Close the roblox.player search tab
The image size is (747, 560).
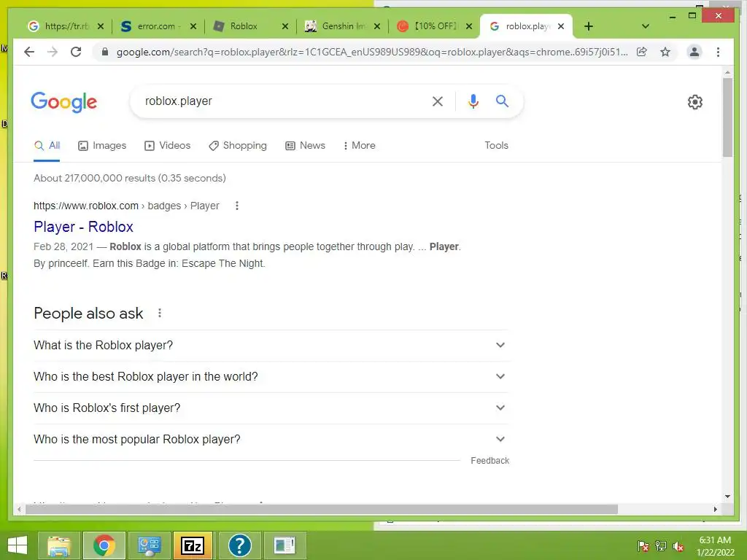(x=561, y=26)
